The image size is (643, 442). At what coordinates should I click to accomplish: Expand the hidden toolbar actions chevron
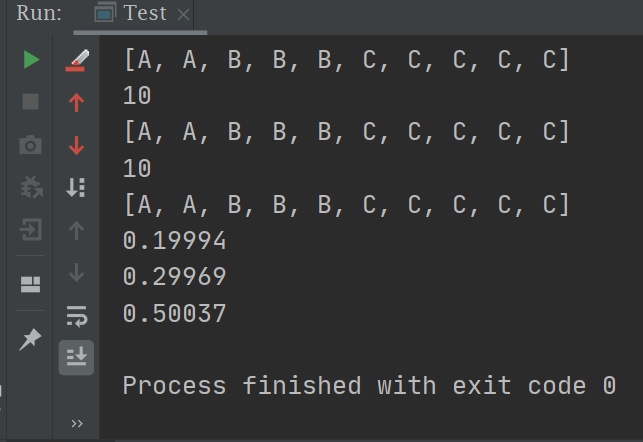tap(77, 425)
